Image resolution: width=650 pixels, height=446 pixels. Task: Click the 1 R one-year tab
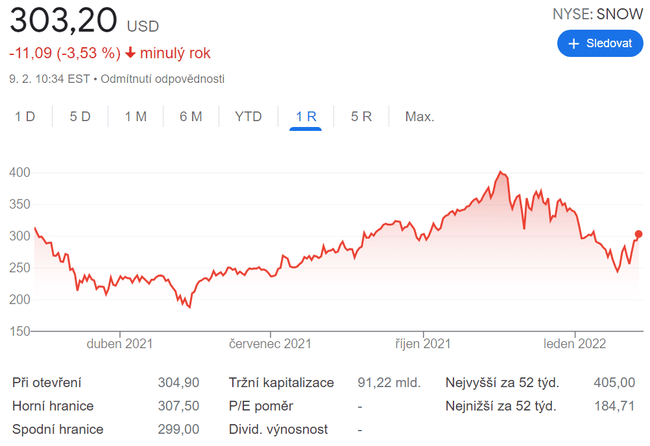pyautogui.click(x=306, y=117)
